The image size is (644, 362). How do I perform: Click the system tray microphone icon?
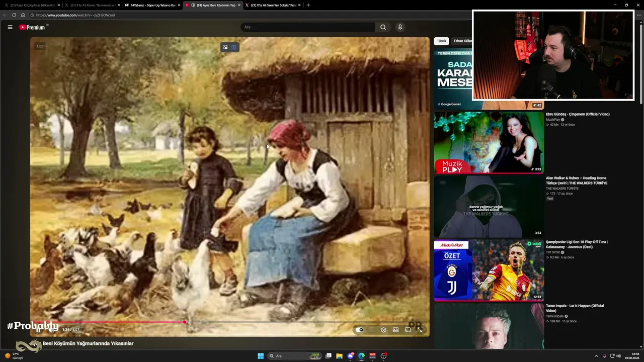(x=605, y=356)
